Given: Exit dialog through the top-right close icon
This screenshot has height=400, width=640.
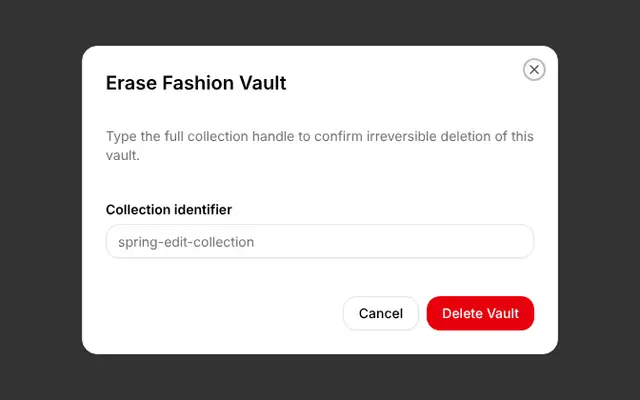Looking at the screenshot, I should pyautogui.click(x=534, y=70).
